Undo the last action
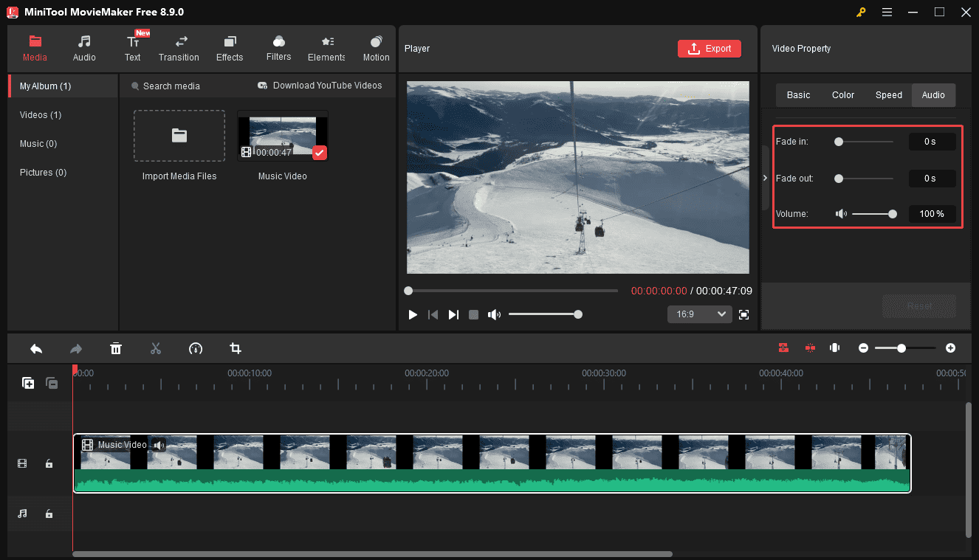The image size is (979, 560). (35, 348)
